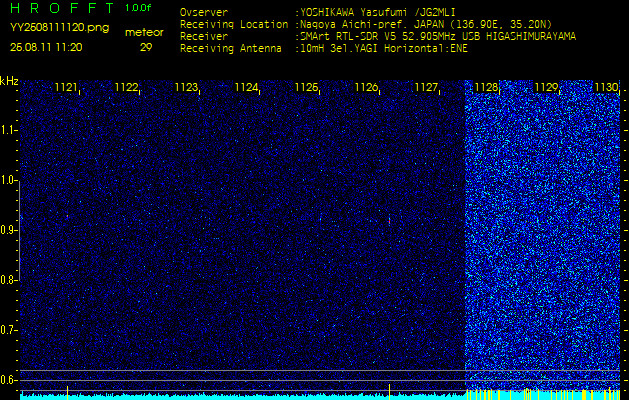Click the 0.8 kHz frequency label
The image size is (629, 400).
pyautogui.click(x=8, y=280)
